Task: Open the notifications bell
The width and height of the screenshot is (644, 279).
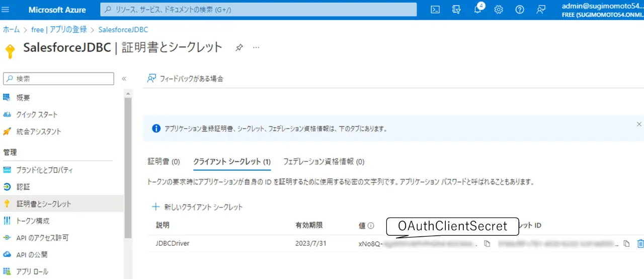Action: click(478, 10)
